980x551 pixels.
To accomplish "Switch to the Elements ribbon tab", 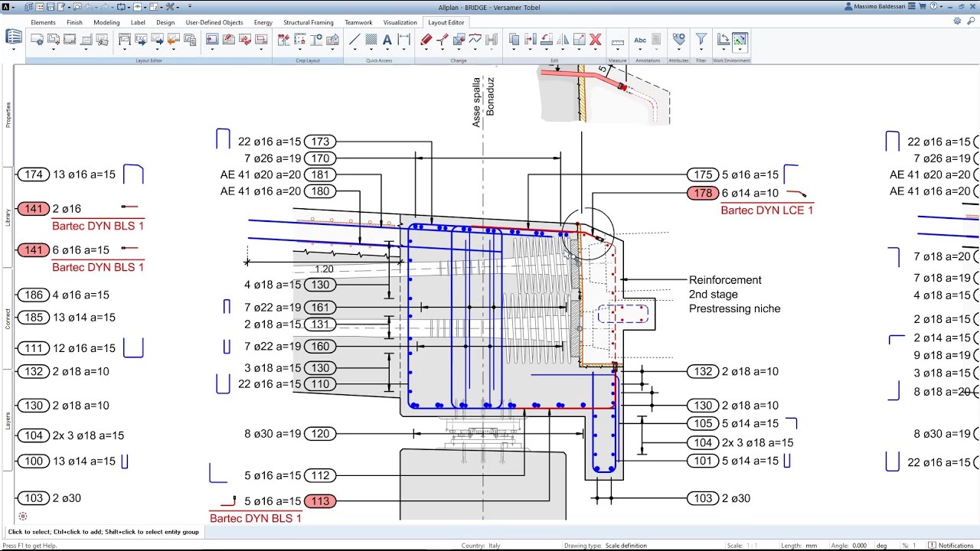I will pyautogui.click(x=43, y=22).
